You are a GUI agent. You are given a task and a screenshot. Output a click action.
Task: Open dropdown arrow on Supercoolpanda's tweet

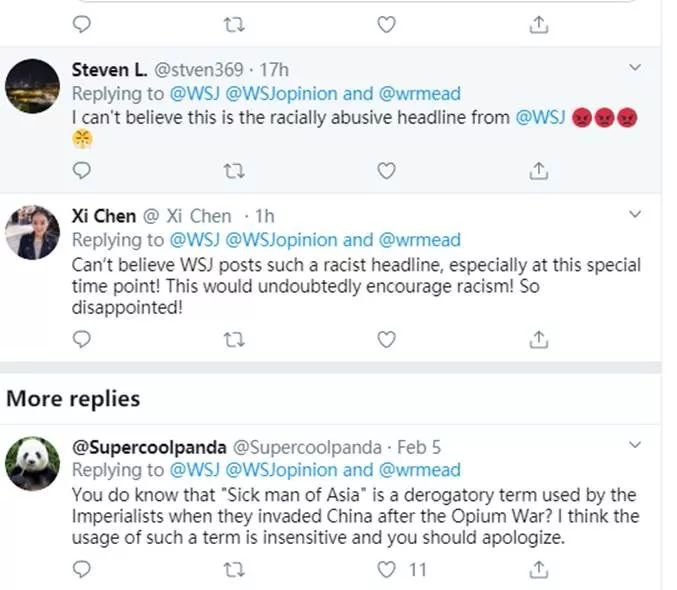pyautogui.click(x=635, y=443)
